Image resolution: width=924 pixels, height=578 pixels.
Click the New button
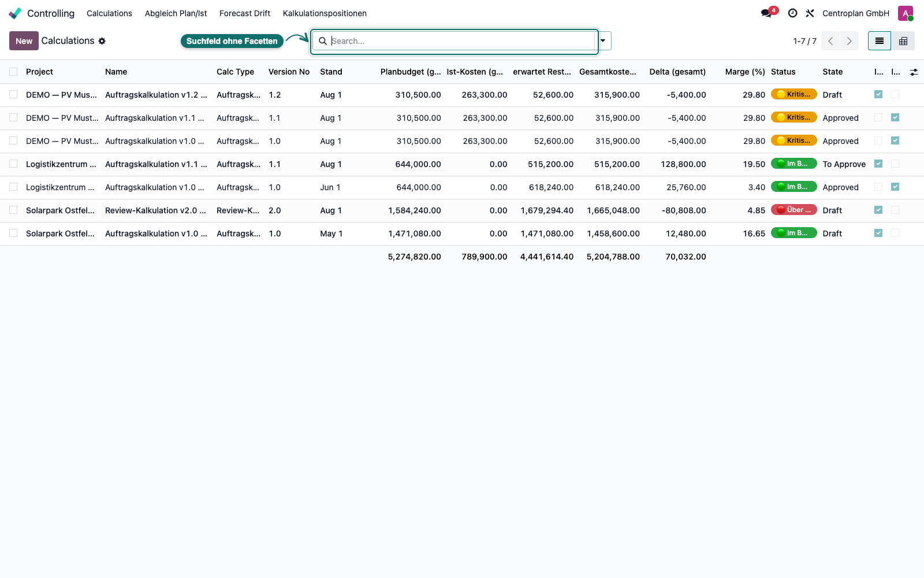[x=24, y=41]
